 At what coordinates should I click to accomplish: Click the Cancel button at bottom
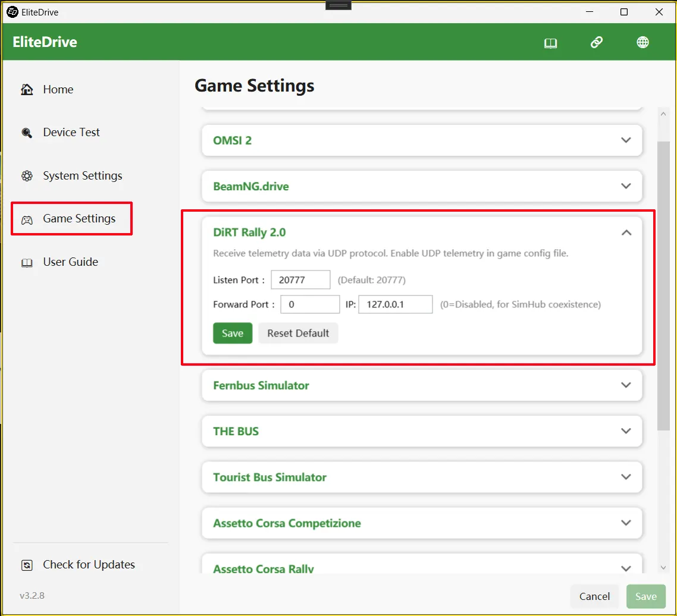click(x=594, y=596)
